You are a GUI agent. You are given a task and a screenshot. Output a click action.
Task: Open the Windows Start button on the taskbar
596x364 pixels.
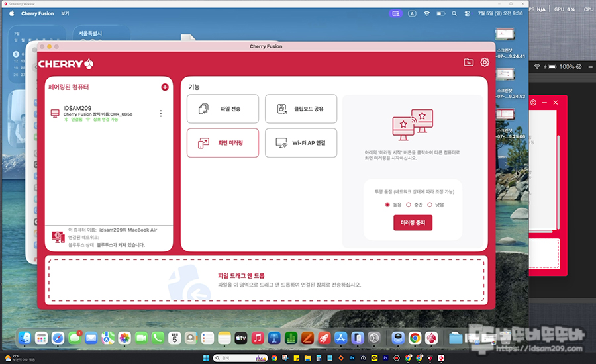click(x=206, y=358)
